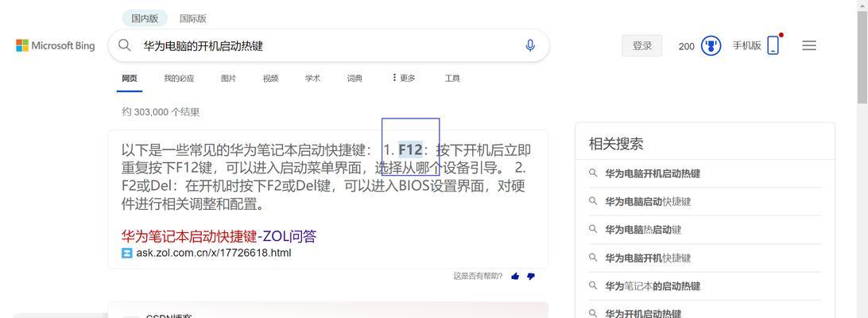Image resolution: width=868 pixels, height=318 pixels.
Task: Click the 约 303,000 个结果 count text
Action: pos(161,112)
